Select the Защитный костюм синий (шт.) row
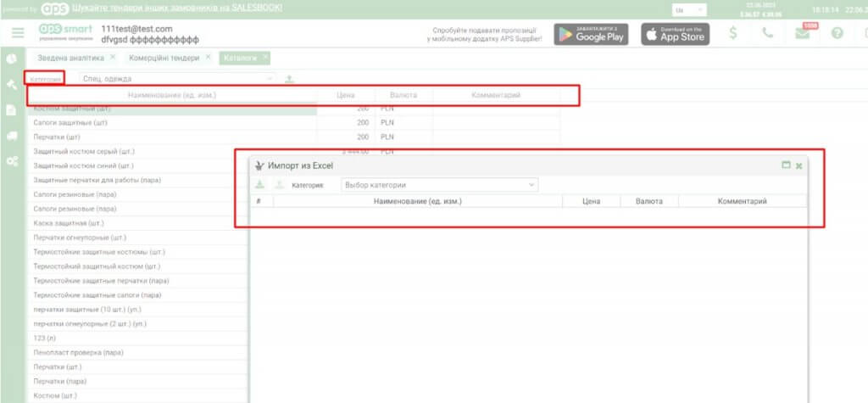Screen dimensions: 868x403 138,165
